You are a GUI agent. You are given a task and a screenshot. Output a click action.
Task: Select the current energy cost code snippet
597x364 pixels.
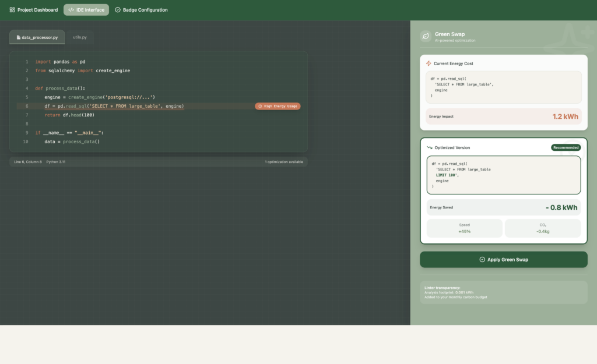[503, 87]
